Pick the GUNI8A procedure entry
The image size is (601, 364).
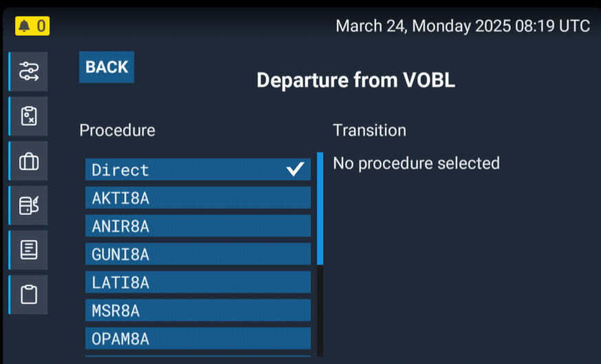198,254
